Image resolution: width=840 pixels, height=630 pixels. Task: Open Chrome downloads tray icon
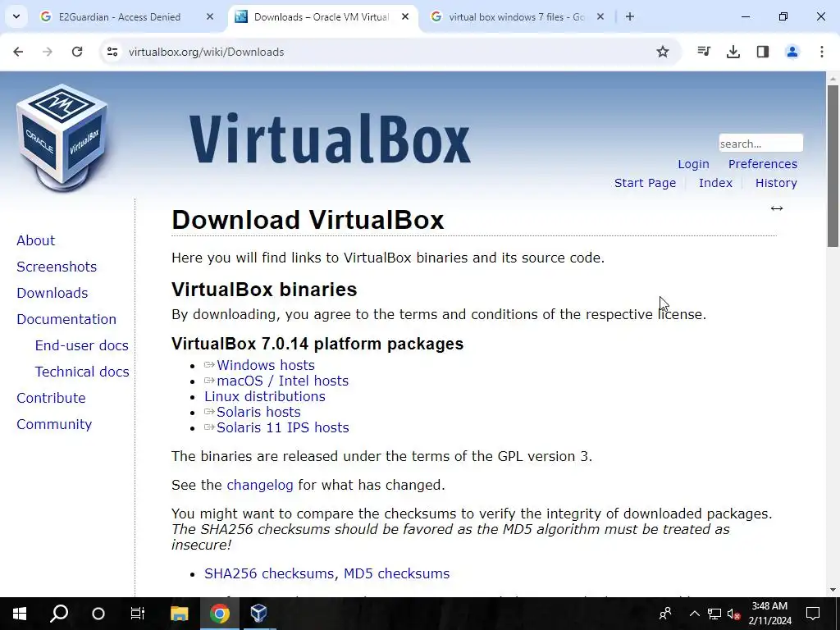(733, 52)
